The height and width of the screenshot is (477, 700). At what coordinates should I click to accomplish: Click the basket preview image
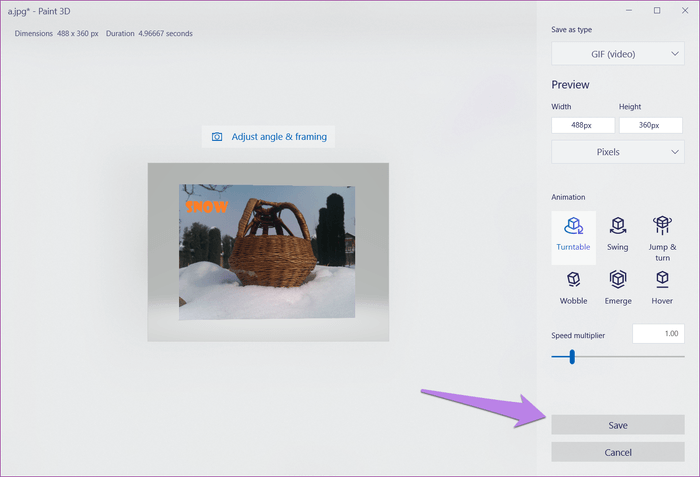pos(268,252)
